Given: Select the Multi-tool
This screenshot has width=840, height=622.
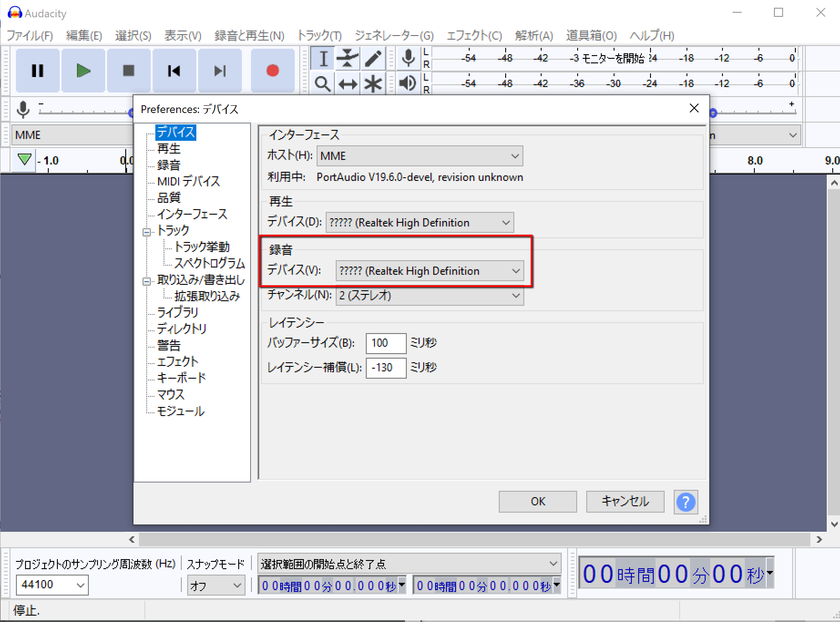Looking at the screenshot, I should (373, 83).
